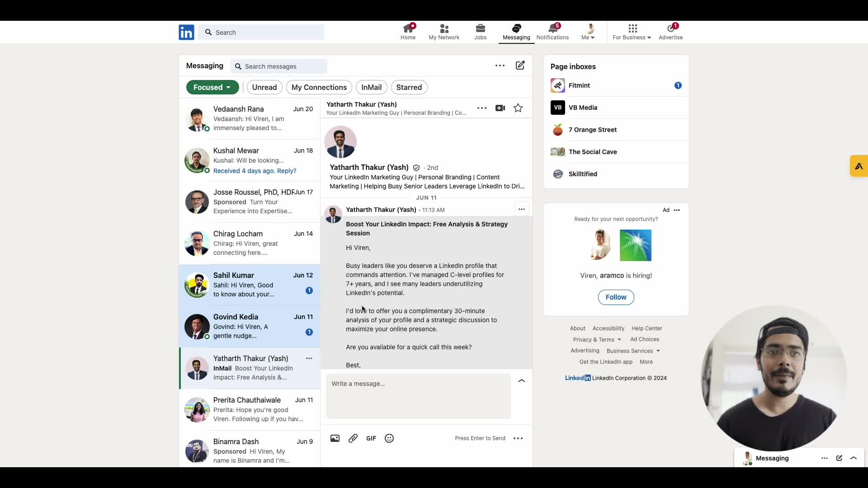Viewport: 868px width, 488px height.
Task: Toggle the Starred filter pill
Action: [409, 87]
